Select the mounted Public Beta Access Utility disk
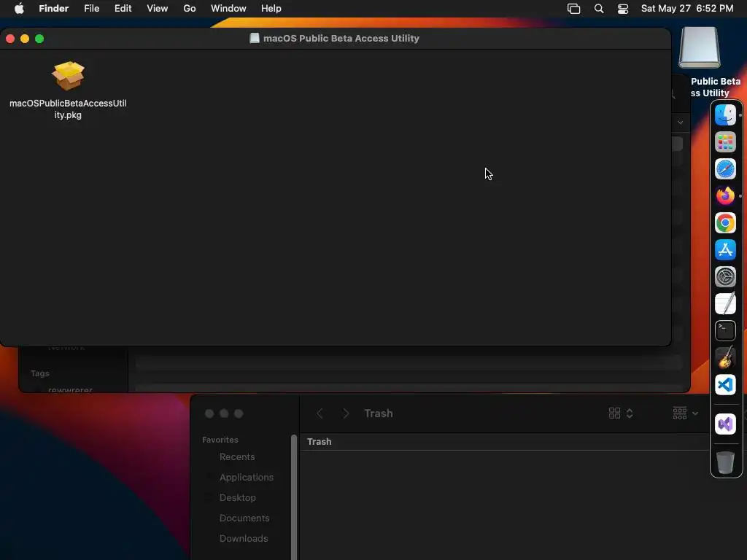Viewport: 747px width, 560px height. 700,47
